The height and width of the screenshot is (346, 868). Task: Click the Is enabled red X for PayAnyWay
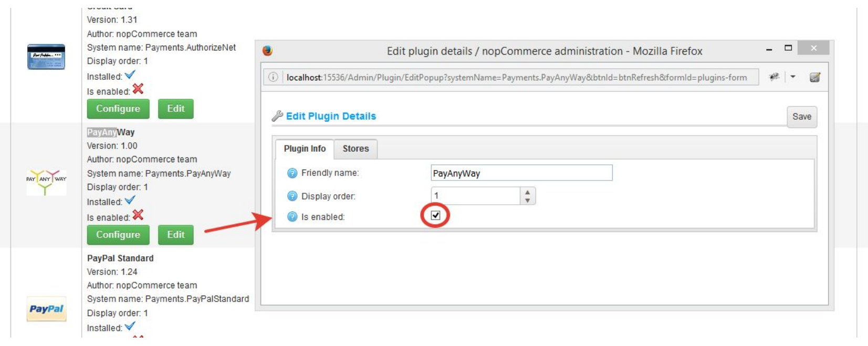pyautogui.click(x=138, y=215)
